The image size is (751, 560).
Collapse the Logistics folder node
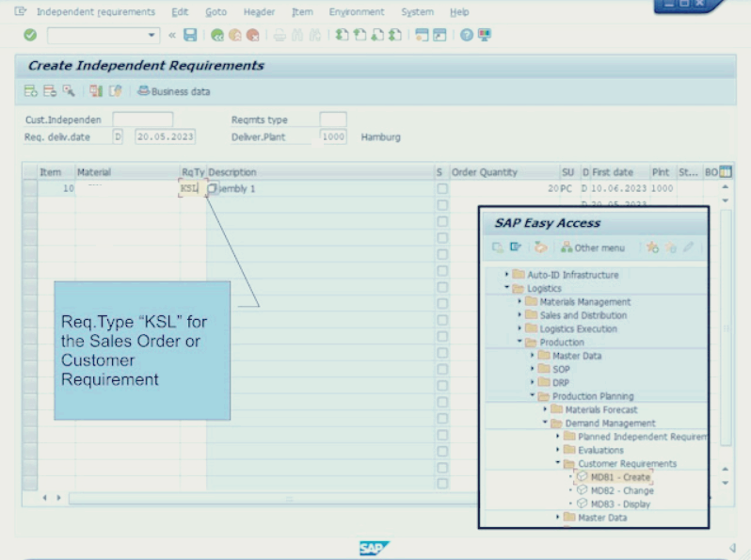pyautogui.click(x=506, y=287)
